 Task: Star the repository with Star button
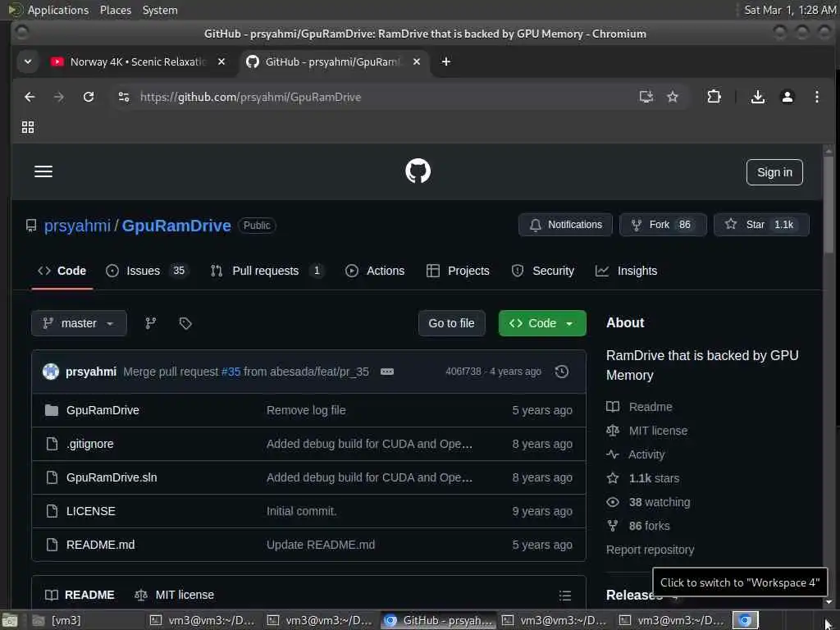tap(761, 225)
